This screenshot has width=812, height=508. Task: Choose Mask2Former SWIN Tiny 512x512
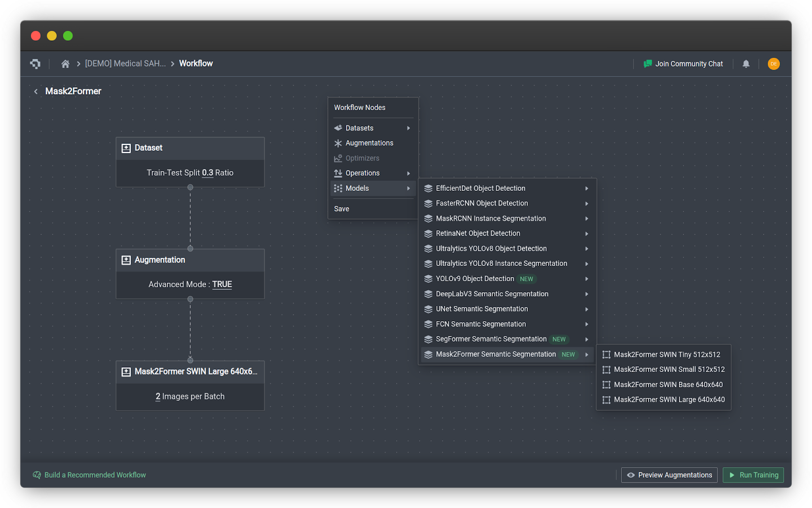666,355
